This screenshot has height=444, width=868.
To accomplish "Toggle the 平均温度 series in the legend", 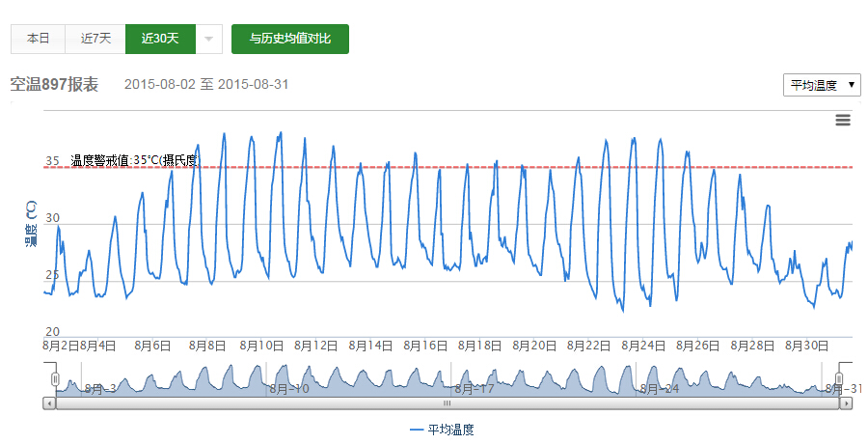I will [x=442, y=430].
